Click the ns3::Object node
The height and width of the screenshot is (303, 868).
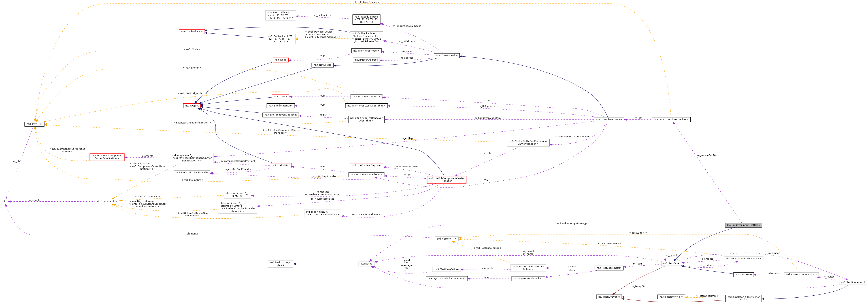coord(192,106)
